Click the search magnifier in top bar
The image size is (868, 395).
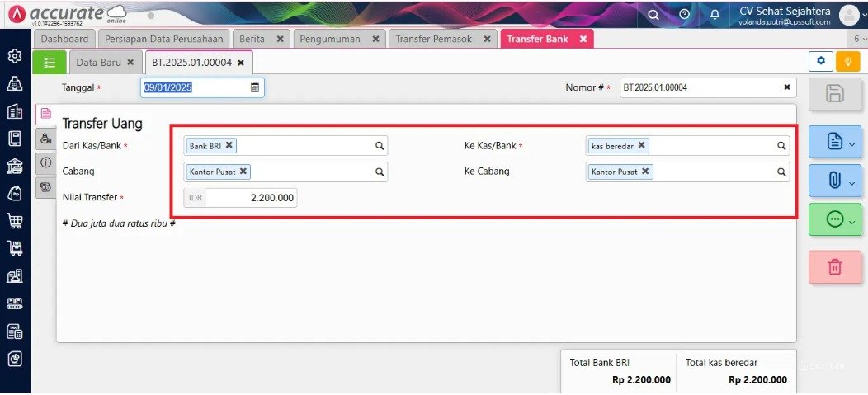tap(653, 15)
